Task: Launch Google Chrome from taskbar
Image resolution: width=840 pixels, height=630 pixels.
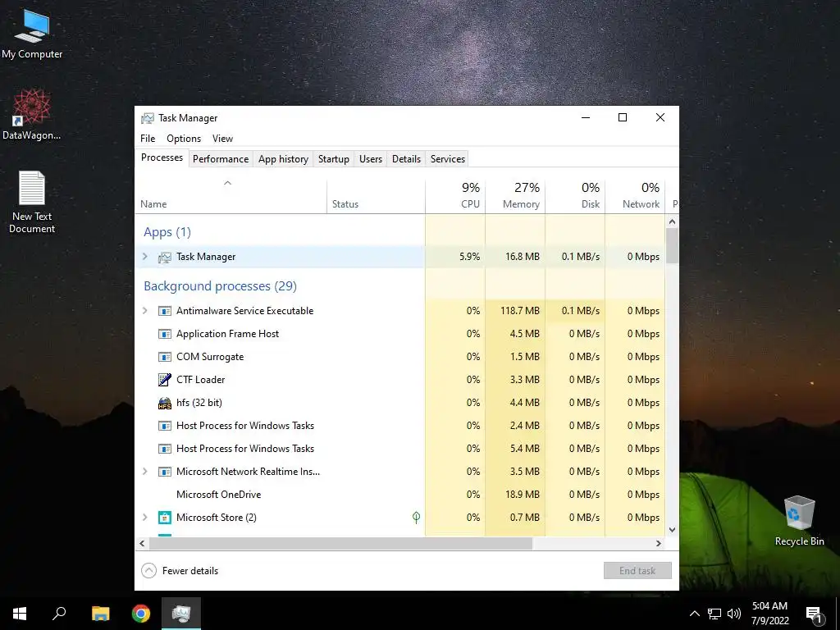Action: pos(141,614)
